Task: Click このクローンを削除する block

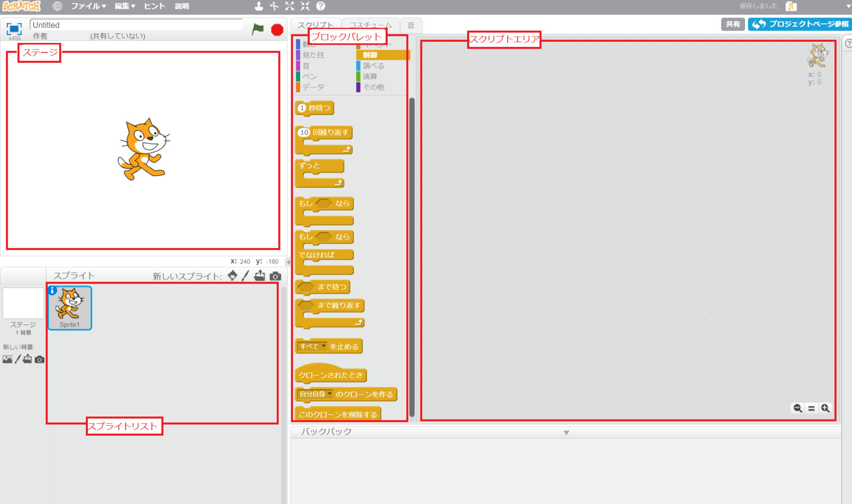Action: pyautogui.click(x=338, y=414)
